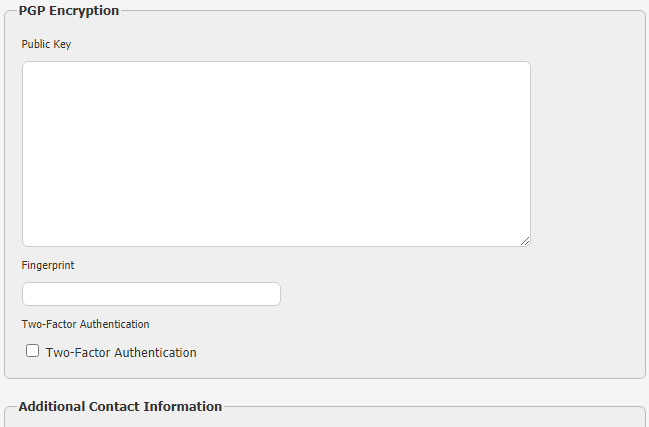Click blank panel area right of Two-Factor checkbox
The height and width of the screenshot is (427, 649).
tap(420, 352)
